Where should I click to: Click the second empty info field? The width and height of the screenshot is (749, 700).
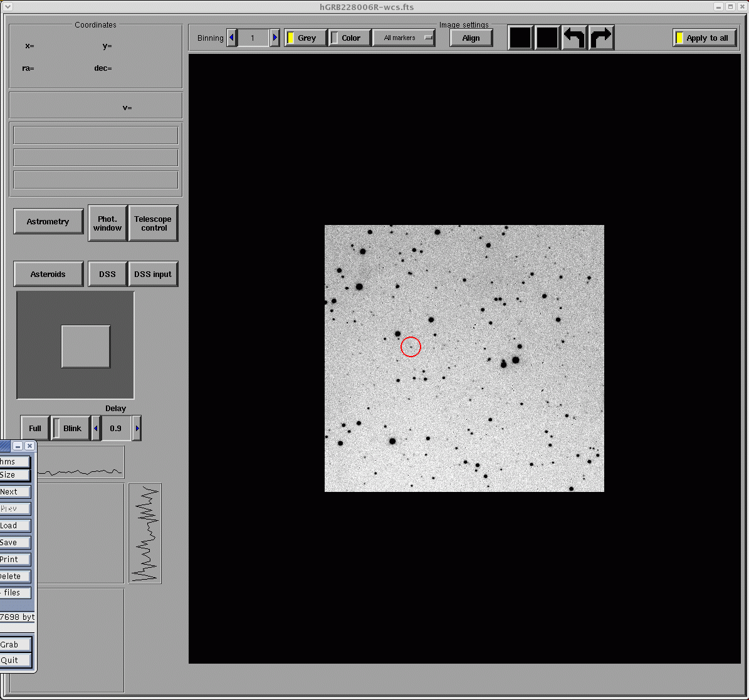pyautogui.click(x=95, y=157)
